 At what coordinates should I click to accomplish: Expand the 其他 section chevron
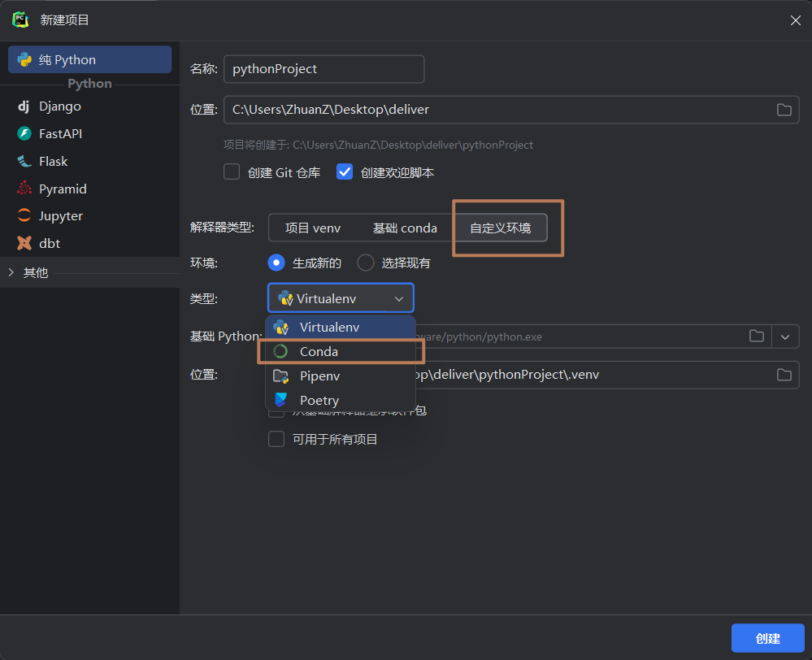point(11,272)
